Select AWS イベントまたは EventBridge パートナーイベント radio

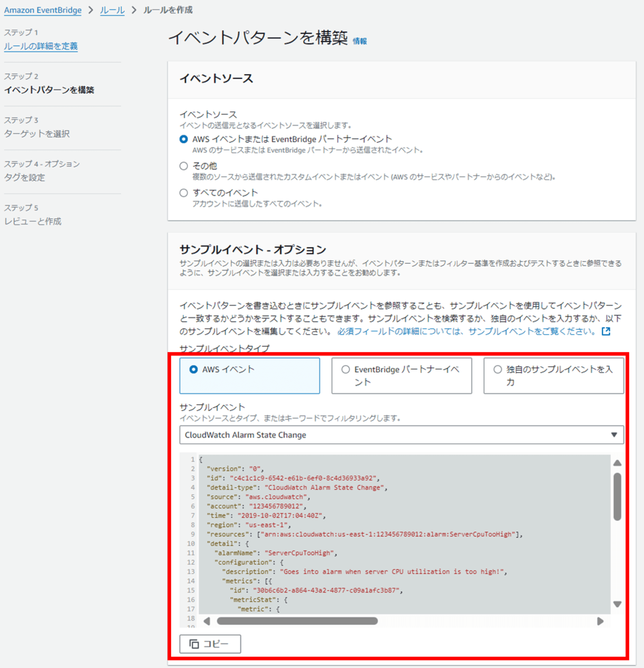[x=183, y=139]
